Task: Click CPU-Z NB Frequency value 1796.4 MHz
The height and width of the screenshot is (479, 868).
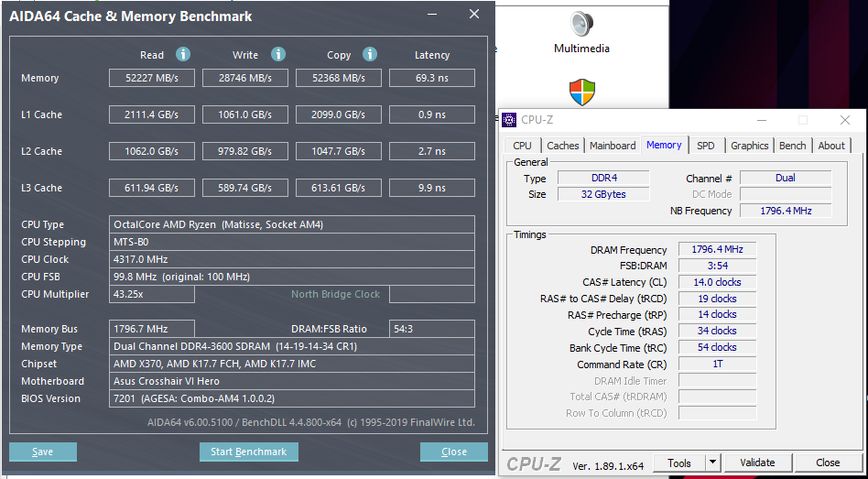Action: pyautogui.click(x=786, y=211)
